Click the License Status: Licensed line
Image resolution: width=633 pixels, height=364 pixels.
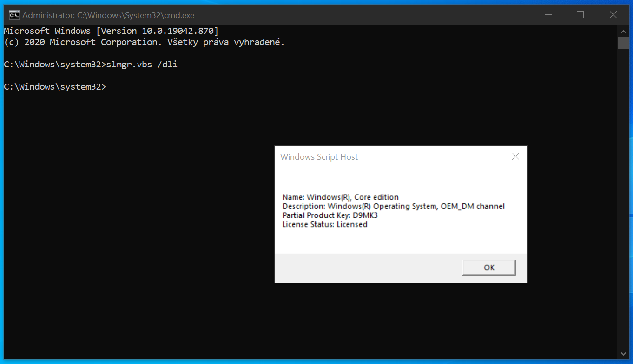(x=325, y=224)
